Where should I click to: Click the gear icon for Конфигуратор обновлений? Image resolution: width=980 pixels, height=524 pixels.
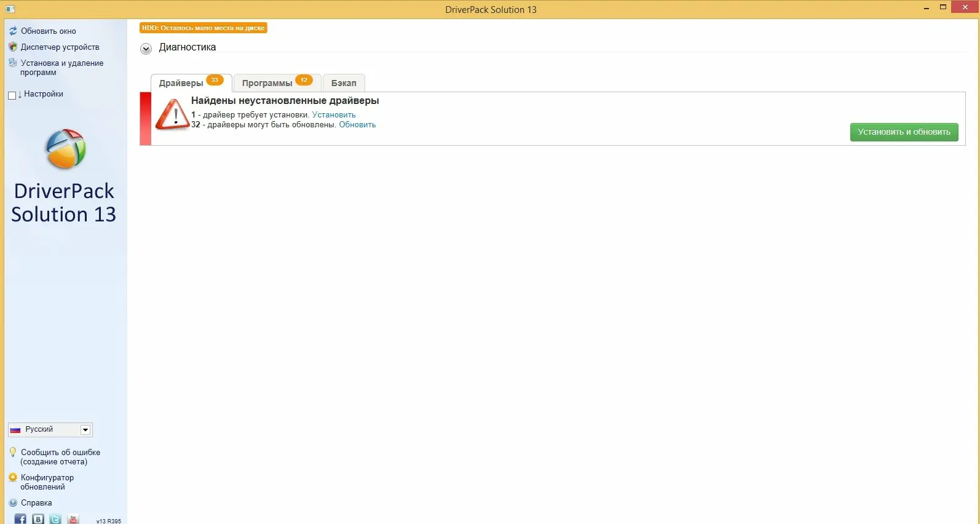click(x=13, y=477)
